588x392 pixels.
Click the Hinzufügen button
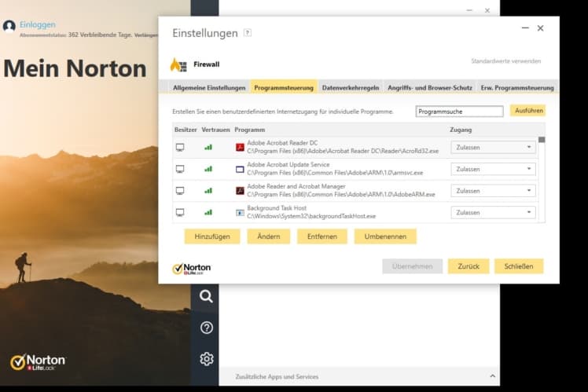coord(212,236)
